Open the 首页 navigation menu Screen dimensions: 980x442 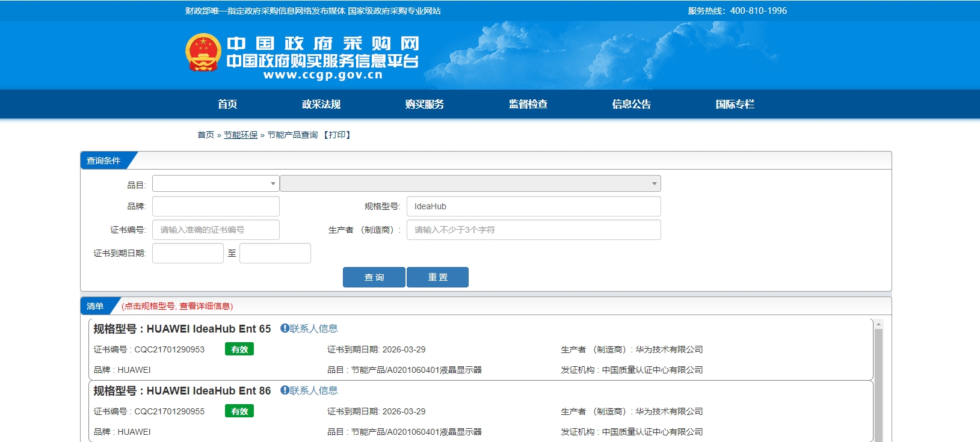coord(227,104)
